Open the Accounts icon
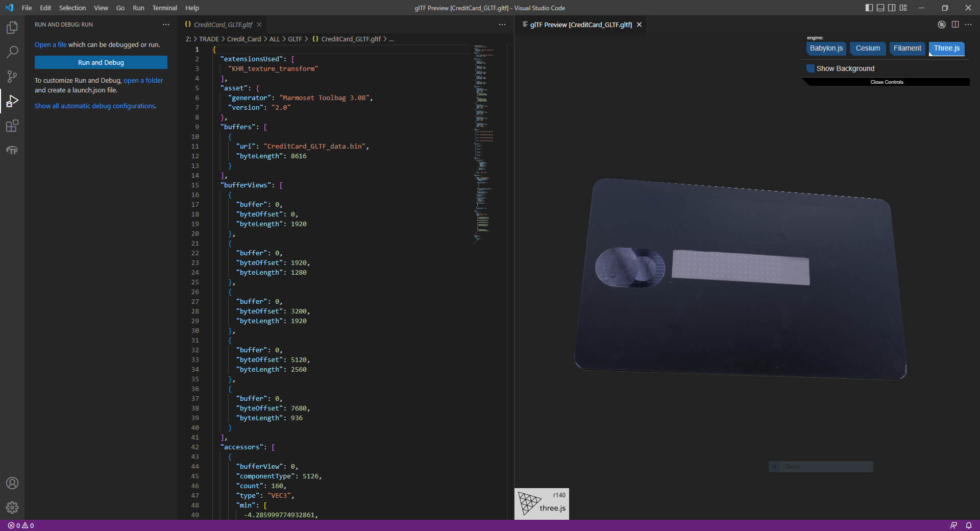This screenshot has height=531, width=980. (x=12, y=483)
